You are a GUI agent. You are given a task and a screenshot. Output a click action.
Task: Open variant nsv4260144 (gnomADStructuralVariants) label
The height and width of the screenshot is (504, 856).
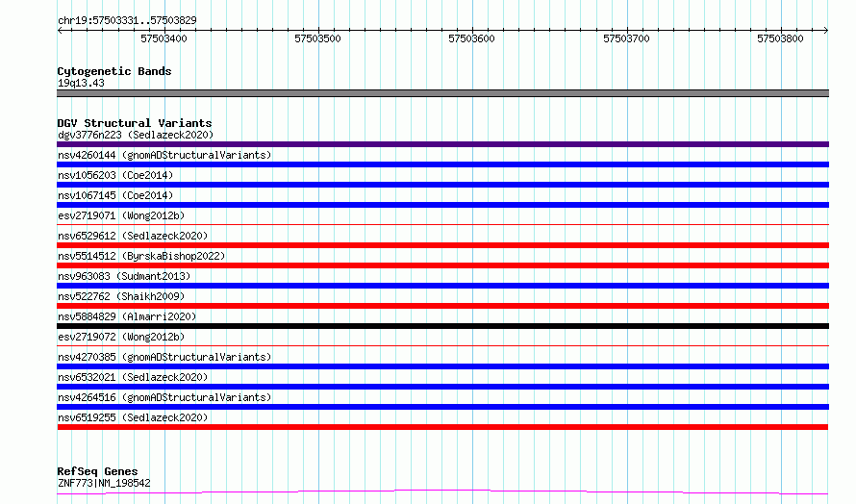point(164,155)
